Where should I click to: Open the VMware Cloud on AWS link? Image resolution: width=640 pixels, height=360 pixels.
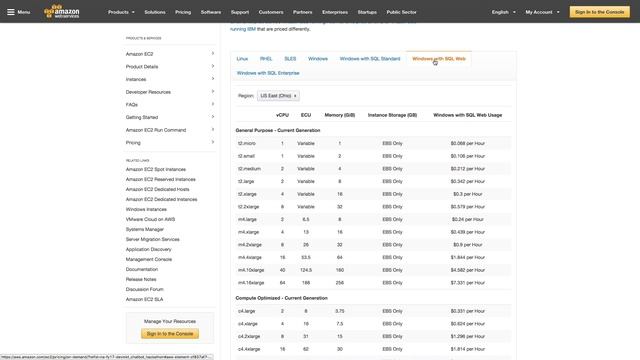150,219
